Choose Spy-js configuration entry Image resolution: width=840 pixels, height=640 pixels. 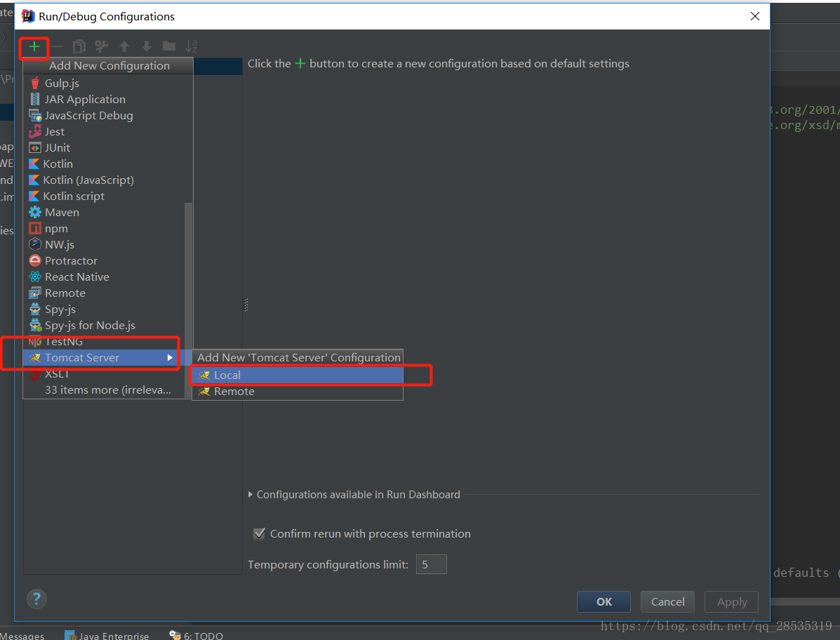[x=105, y=309]
